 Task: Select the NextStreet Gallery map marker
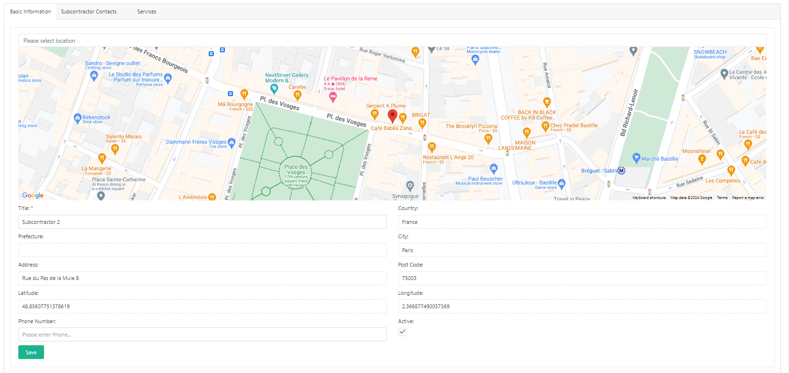(x=274, y=89)
